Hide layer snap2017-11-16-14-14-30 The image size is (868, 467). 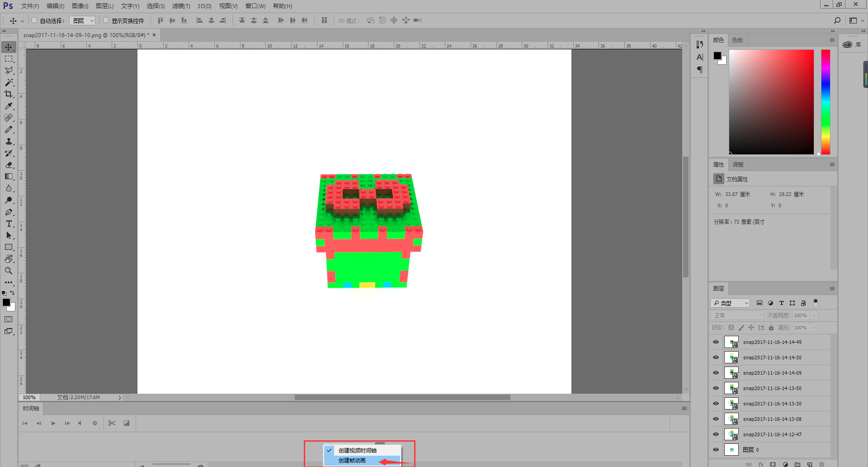click(716, 357)
